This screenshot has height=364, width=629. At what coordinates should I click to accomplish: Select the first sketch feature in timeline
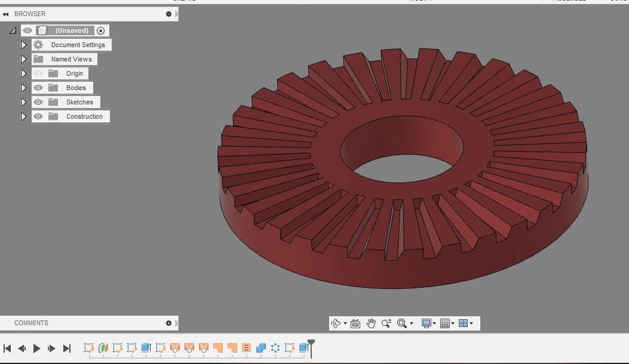click(x=89, y=347)
